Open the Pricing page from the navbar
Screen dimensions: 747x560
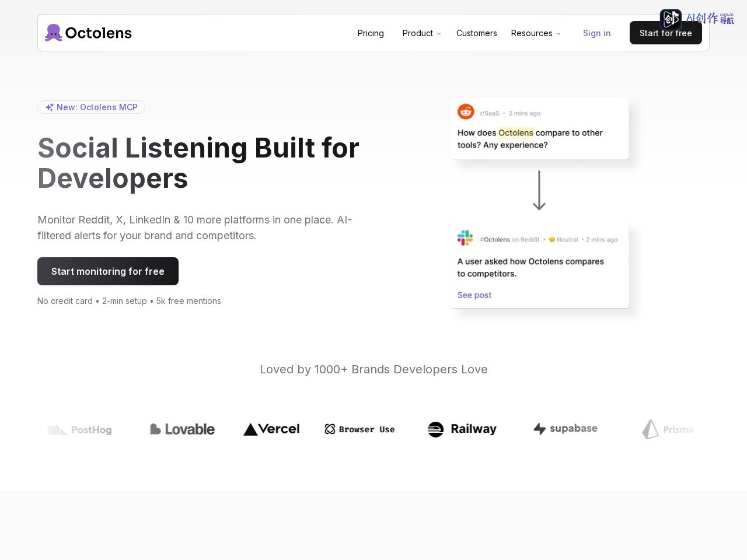pos(371,33)
